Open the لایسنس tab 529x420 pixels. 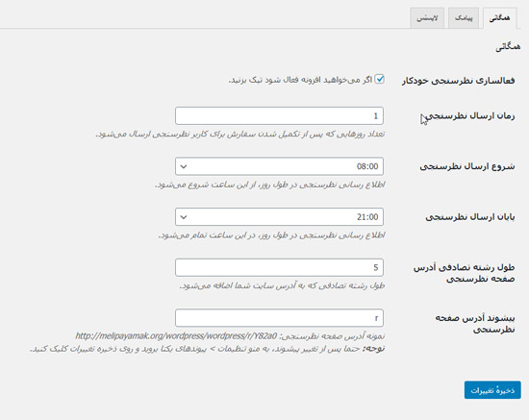point(427,18)
